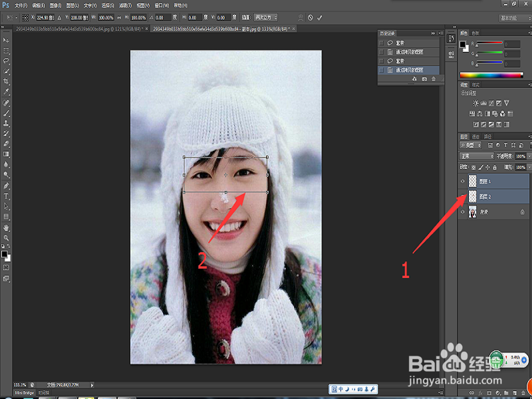Toggle the link maintaining aspect ratio
Screen dimensions: 532x399
(x=119, y=18)
